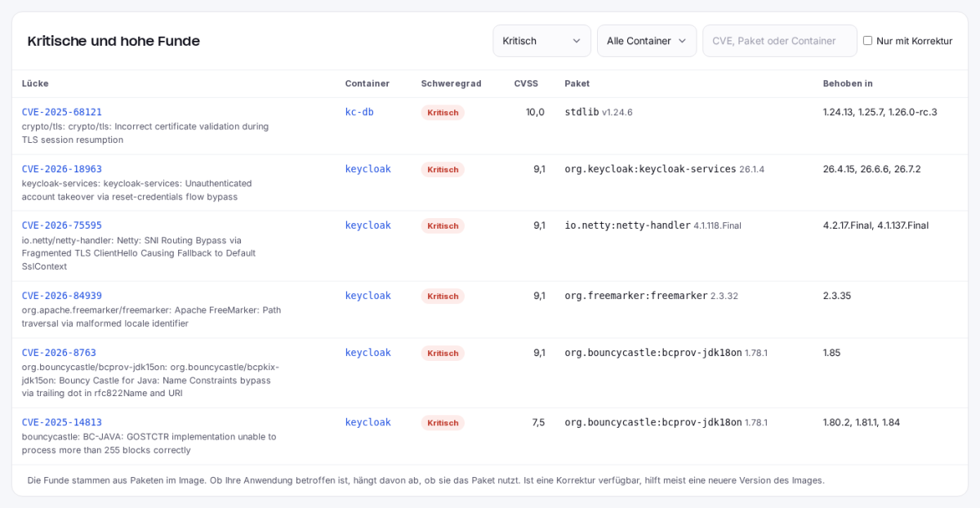Click the Kritische und hohe Funde heading
The width and height of the screenshot is (980, 508).
pyautogui.click(x=114, y=41)
